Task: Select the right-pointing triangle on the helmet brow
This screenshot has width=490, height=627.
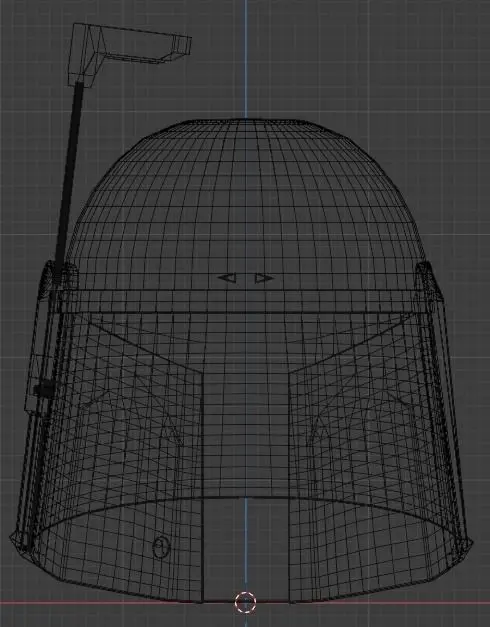Action: point(264,278)
